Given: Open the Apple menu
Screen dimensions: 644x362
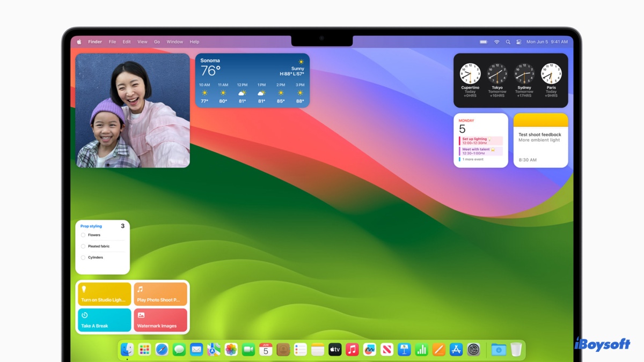Looking at the screenshot, I should [79, 42].
